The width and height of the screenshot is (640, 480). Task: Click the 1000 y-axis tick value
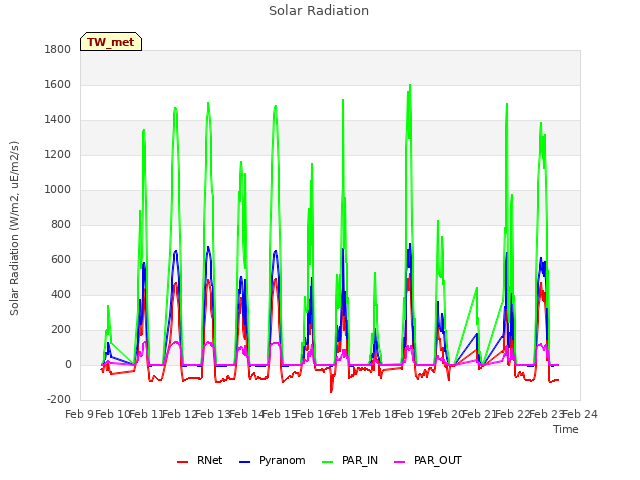tap(58, 189)
